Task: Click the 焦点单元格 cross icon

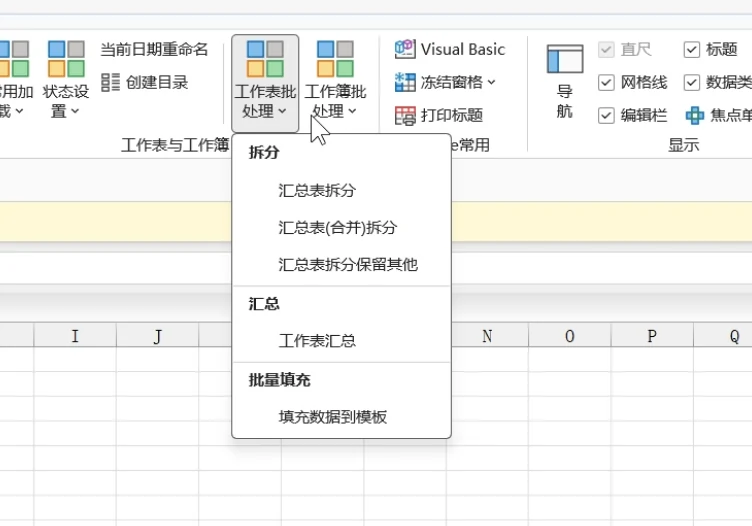Action: pyautogui.click(x=695, y=116)
